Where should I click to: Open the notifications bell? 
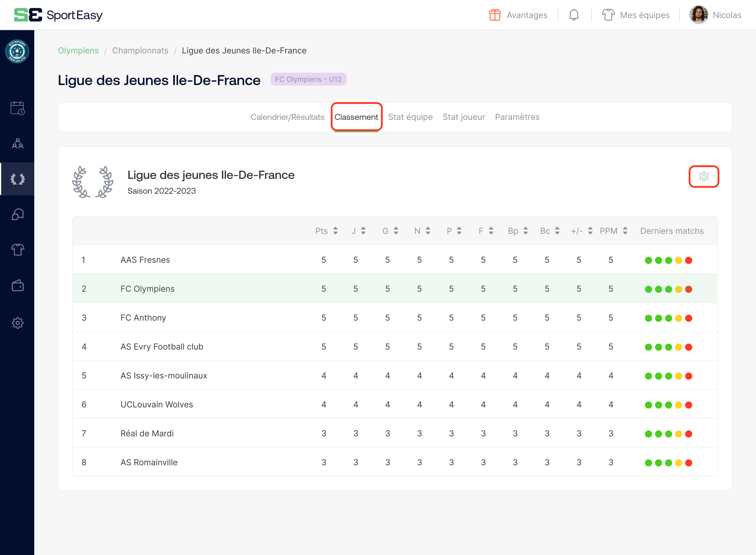pos(574,15)
